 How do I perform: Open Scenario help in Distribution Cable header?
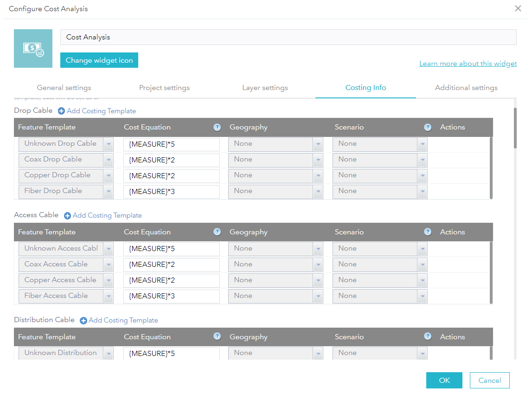click(x=428, y=337)
